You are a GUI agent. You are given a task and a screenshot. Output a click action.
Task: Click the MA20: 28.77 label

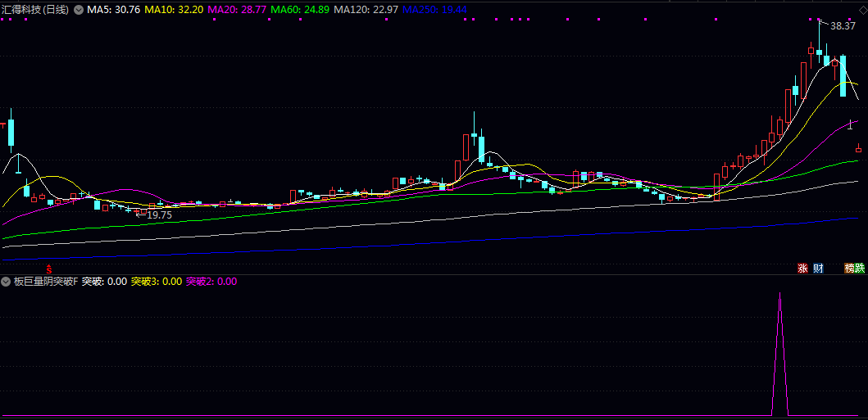[x=238, y=9]
